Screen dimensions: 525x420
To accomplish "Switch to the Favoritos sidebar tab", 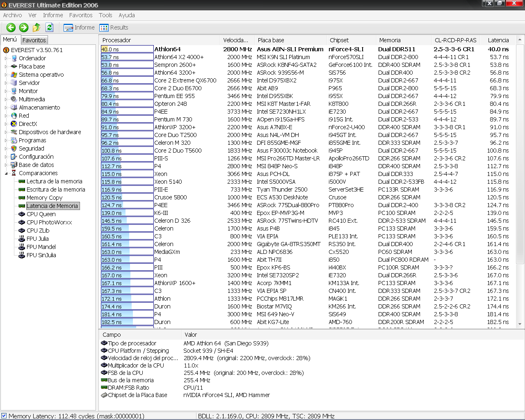I will [34, 40].
